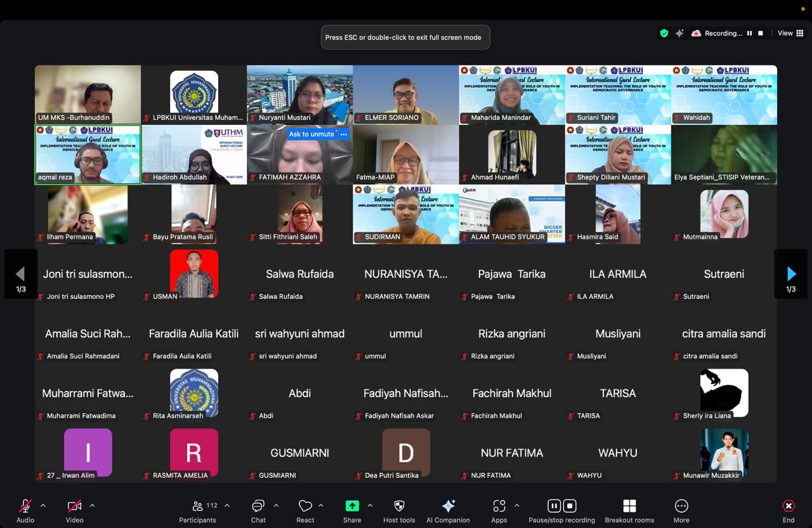Expand video options arrow

(x=92, y=506)
